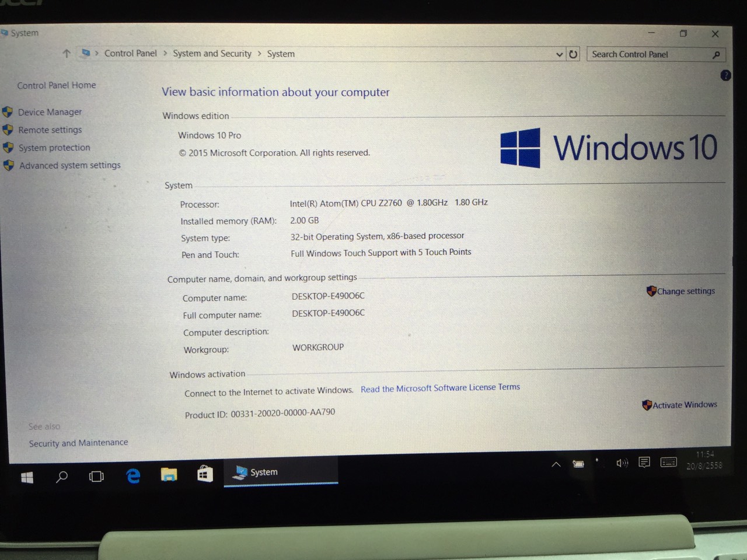Expand chevron before Control Panel breadcrumb
Image resolution: width=747 pixels, height=560 pixels.
97,54
